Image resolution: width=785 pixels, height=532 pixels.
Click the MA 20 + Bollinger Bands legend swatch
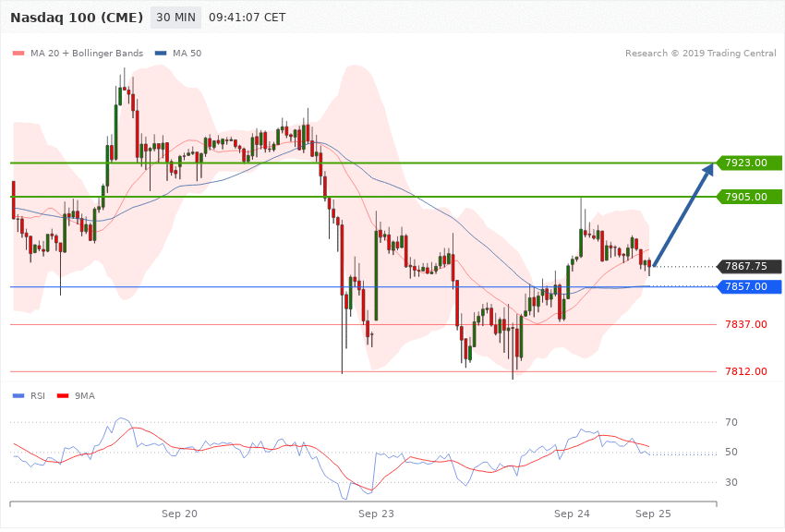[x=18, y=53]
